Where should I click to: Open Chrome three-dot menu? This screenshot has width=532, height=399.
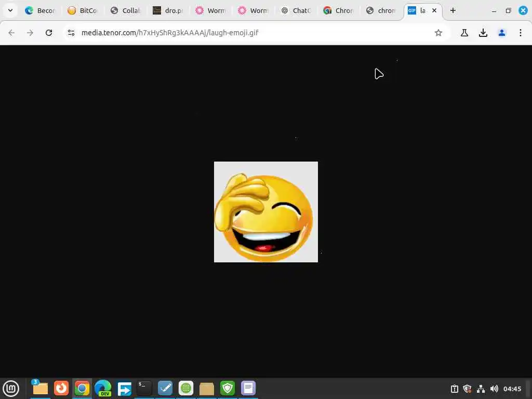(x=521, y=33)
